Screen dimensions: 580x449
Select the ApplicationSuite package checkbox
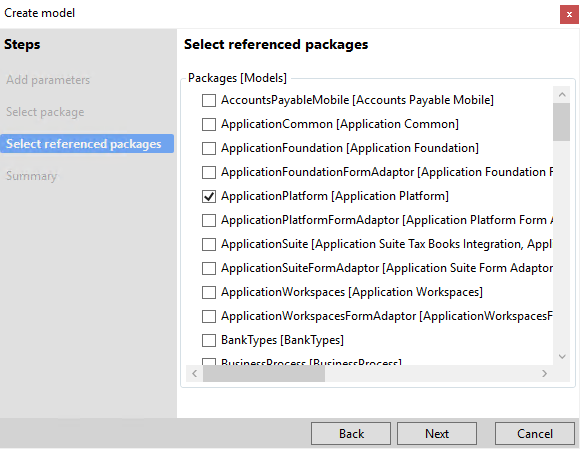coord(209,244)
